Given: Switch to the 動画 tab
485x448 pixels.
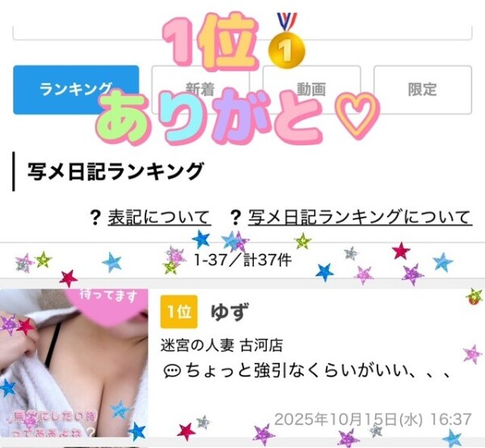Looking at the screenshot, I should coord(311,90).
